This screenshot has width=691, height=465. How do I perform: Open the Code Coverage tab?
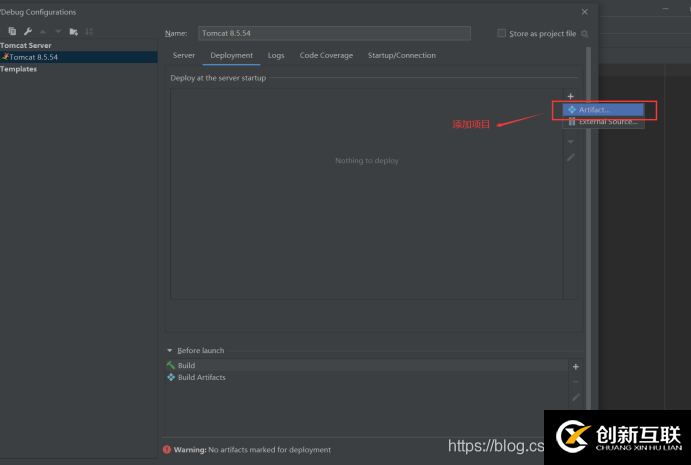coord(326,56)
